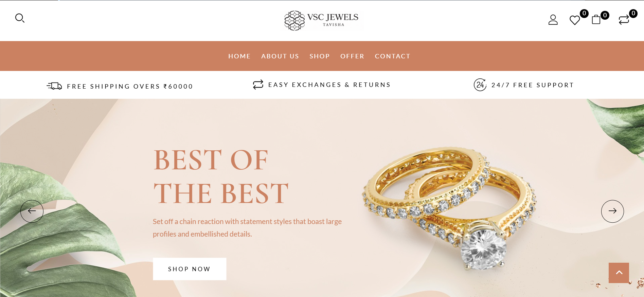Screen dimensions: 644x297
Task: Click the Best of the Best heading
Action: (x=221, y=177)
